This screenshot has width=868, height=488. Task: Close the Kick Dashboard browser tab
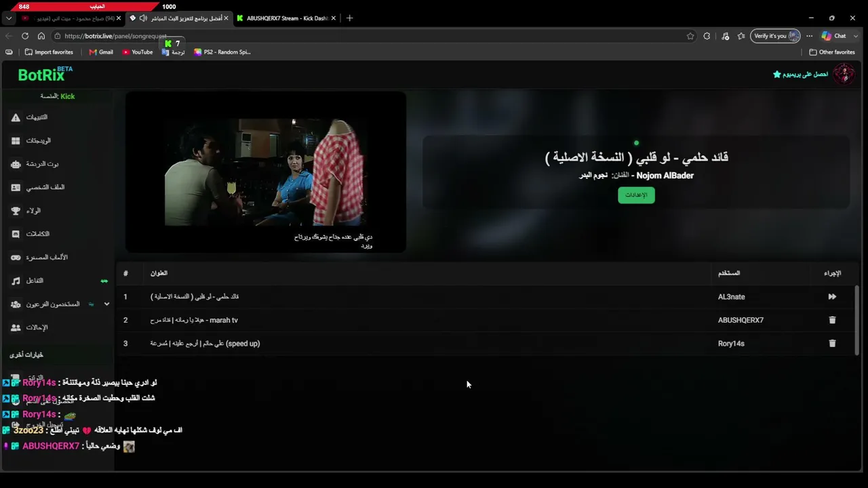click(x=334, y=18)
